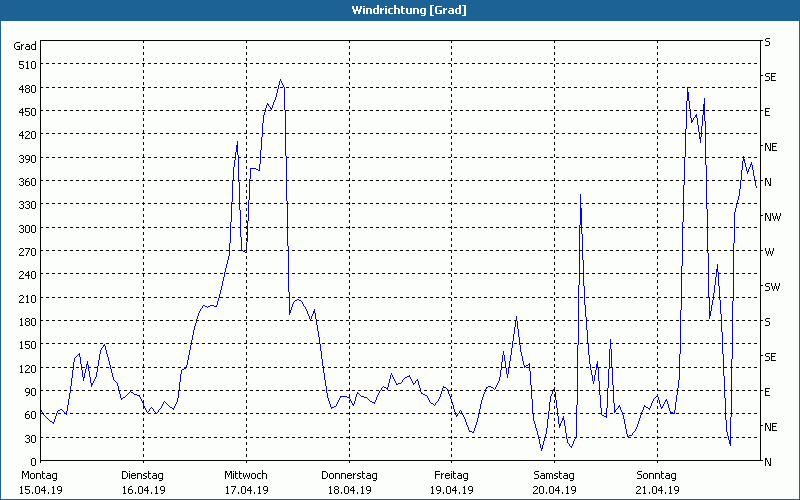Screen dimensions: 800x500
Task: Click the 240 y-axis value
Action: click(28, 275)
